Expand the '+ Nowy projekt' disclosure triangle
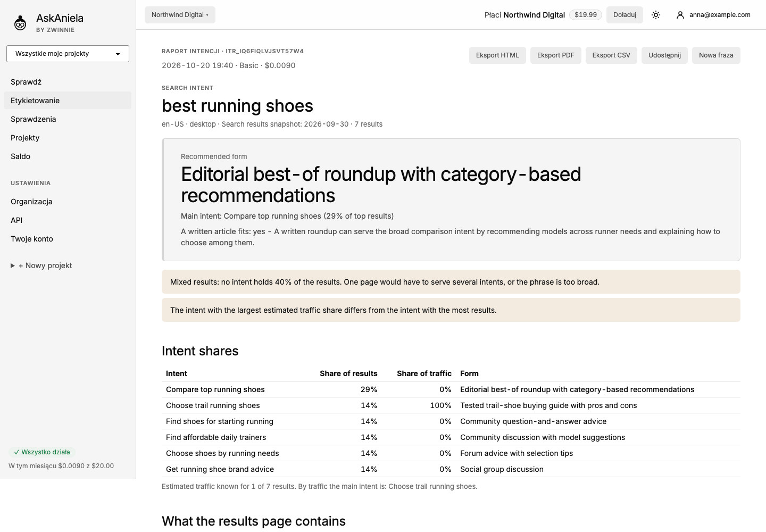 [13, 265]
